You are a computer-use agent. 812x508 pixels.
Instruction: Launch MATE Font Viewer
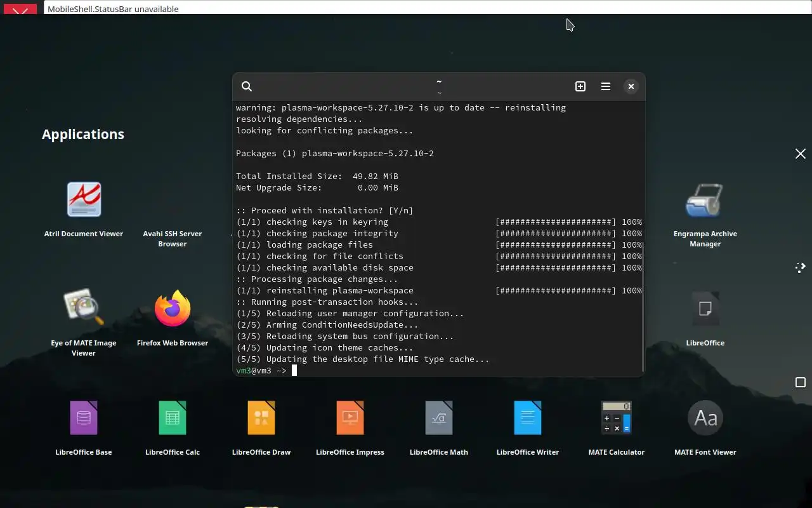(x=705, y=427)
